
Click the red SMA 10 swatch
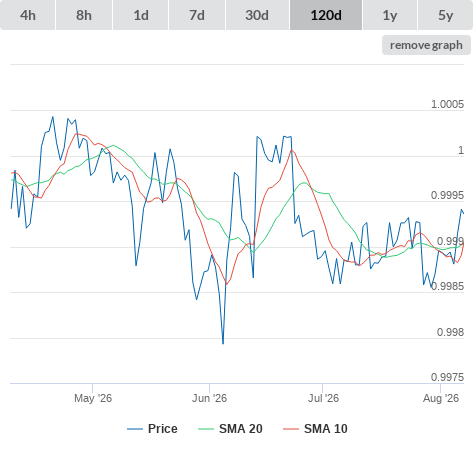tap(291, 429)
